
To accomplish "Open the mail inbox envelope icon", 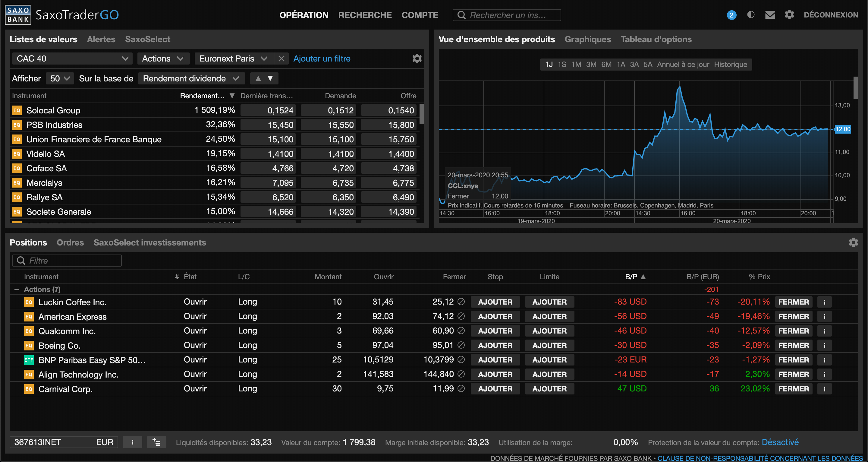I will pyautogui.click(x=770, y=15).
